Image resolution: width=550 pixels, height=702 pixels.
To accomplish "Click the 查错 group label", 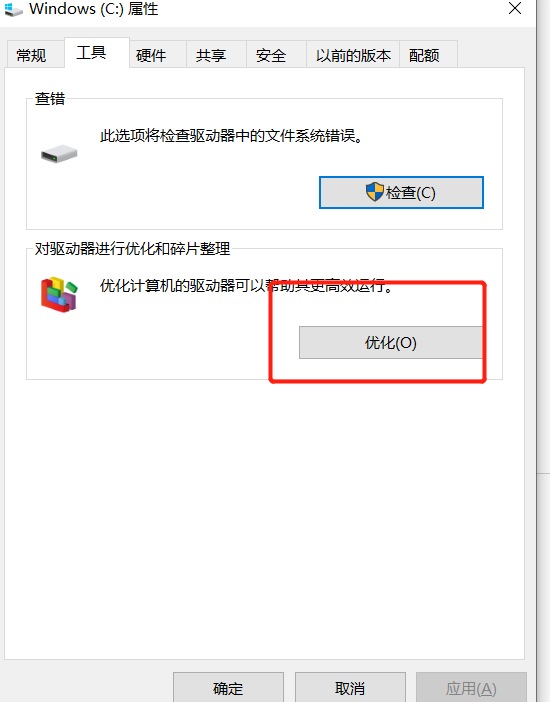I will click(50, 98).
